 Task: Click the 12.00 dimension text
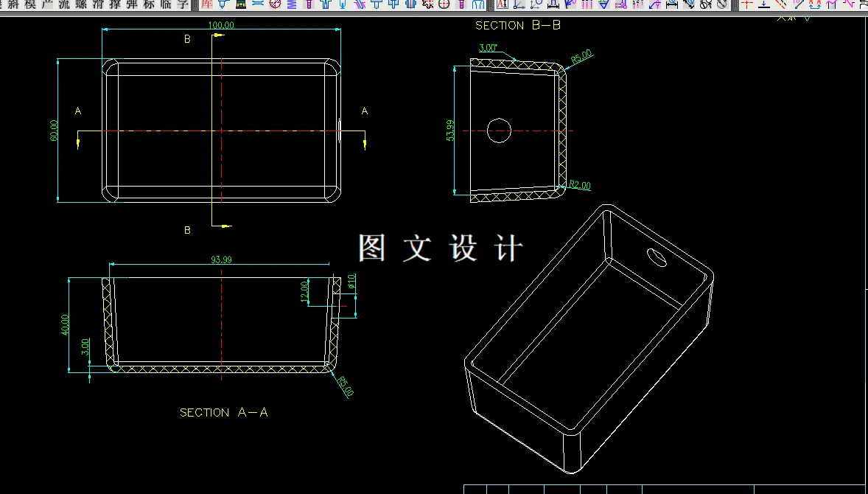[x=304, y=292]
